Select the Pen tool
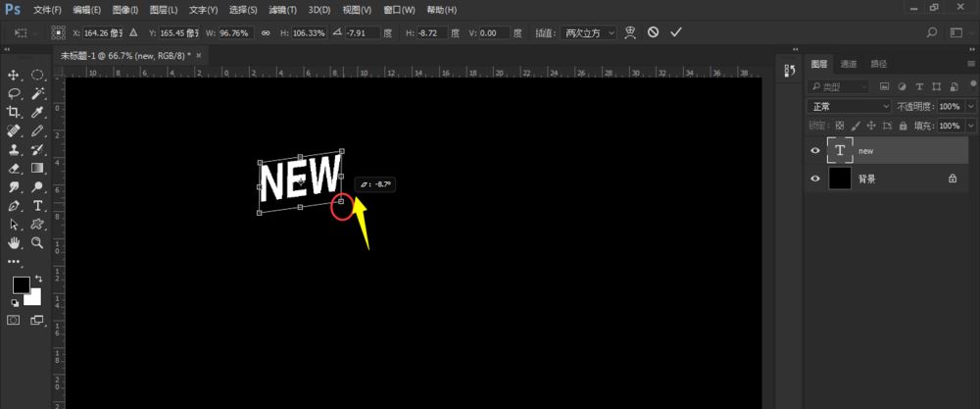The width and height of the screenshot is (980, 409). (13, 206)
